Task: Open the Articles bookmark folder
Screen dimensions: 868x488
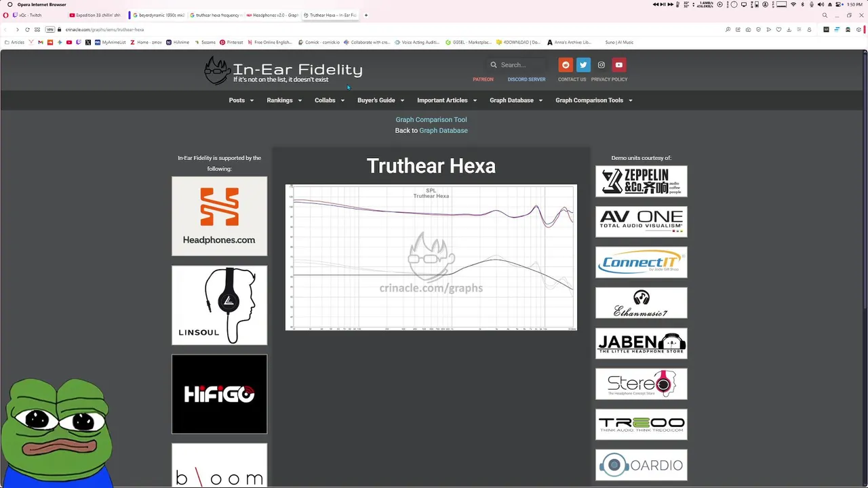Action: coord(14,43)
